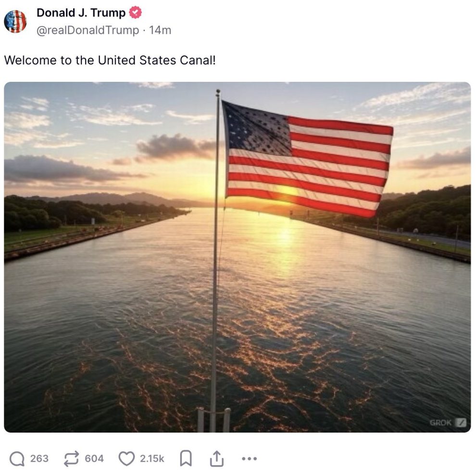View the 263 replies count

39,458
